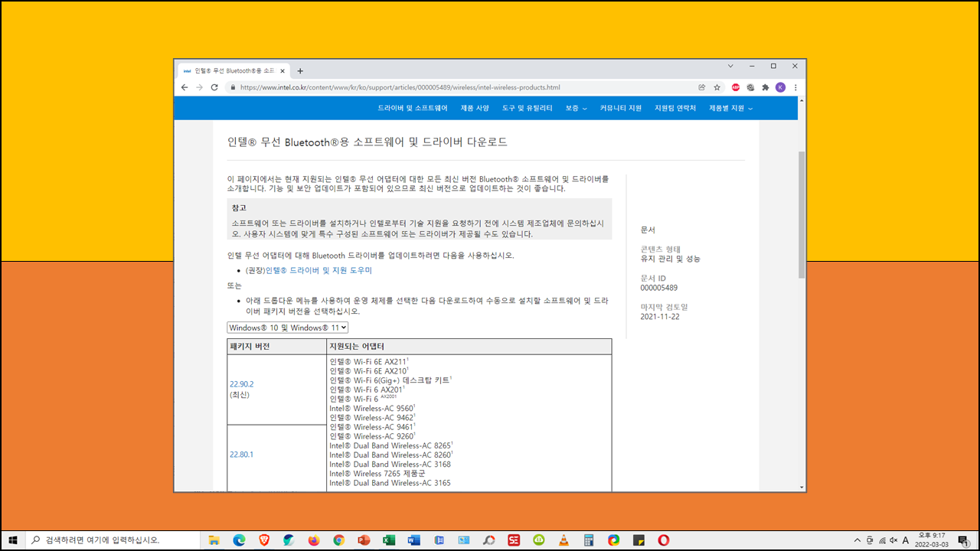This screenshot has width=980, height=551.
Task: Open 지원팀 연락처 menu item
Action: pos(675,108)
